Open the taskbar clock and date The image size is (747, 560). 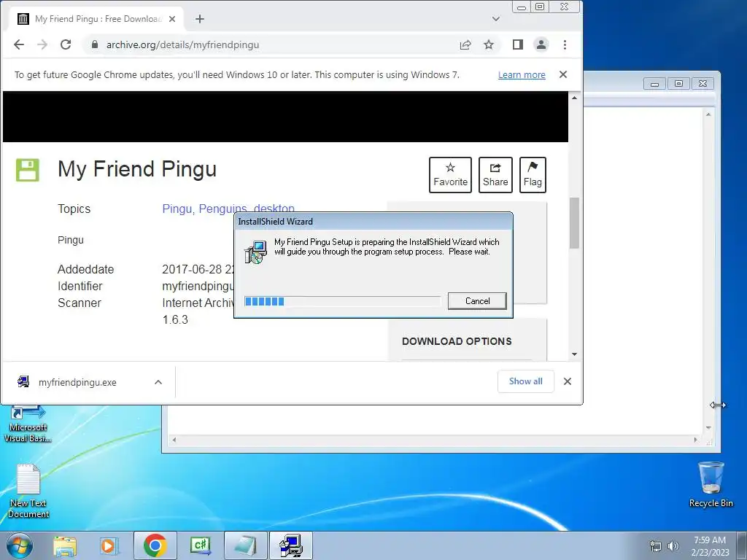pyautogui.click(x=710, y=546)
